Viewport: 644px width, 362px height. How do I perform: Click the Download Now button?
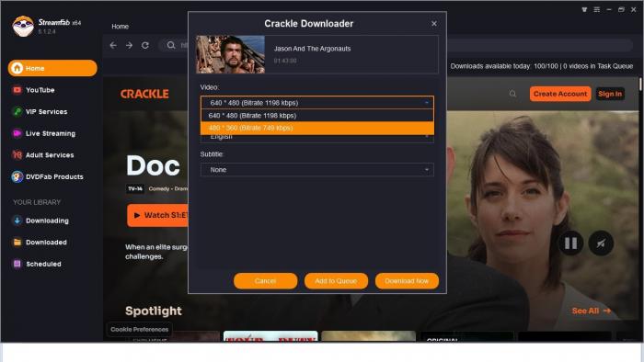pos(407,281)
